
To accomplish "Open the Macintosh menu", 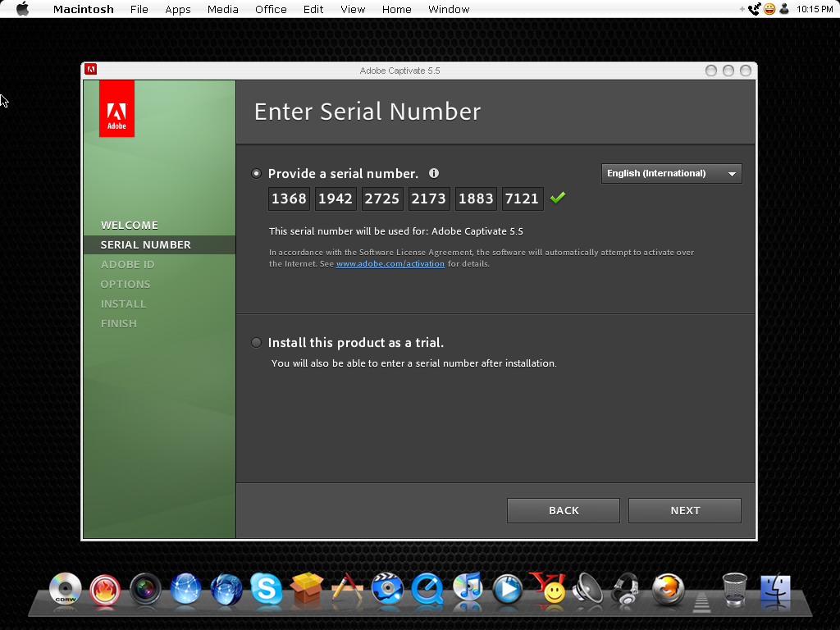I will click(x=84, y=9).
